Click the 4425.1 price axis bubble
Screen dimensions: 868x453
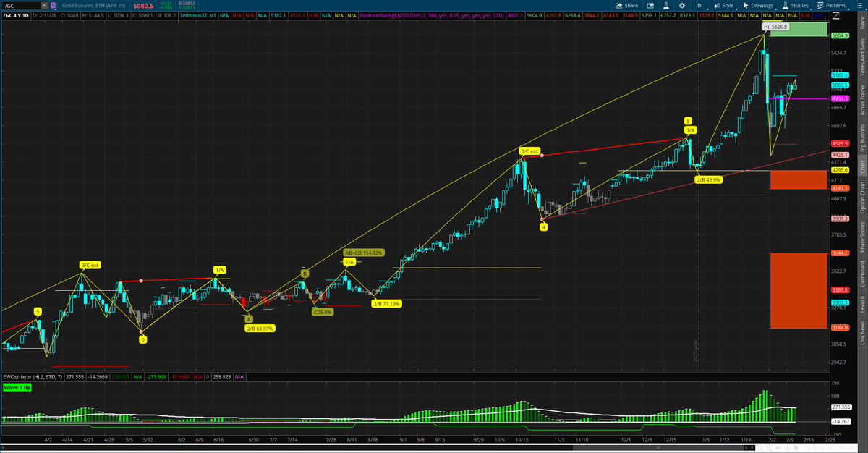(840, 154)
